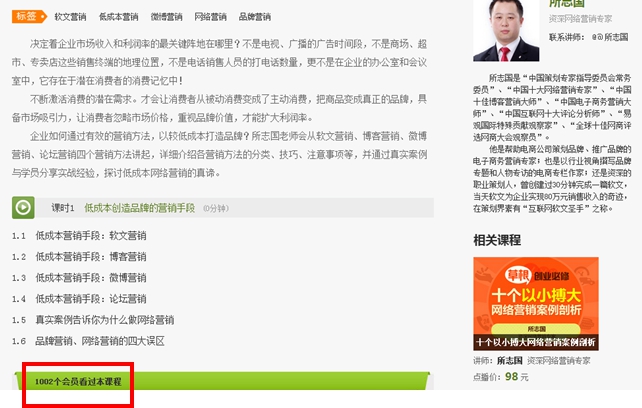Open section 1.1 软文营销
This screenshot has width=642, height=408.
(x=79, y=236)
